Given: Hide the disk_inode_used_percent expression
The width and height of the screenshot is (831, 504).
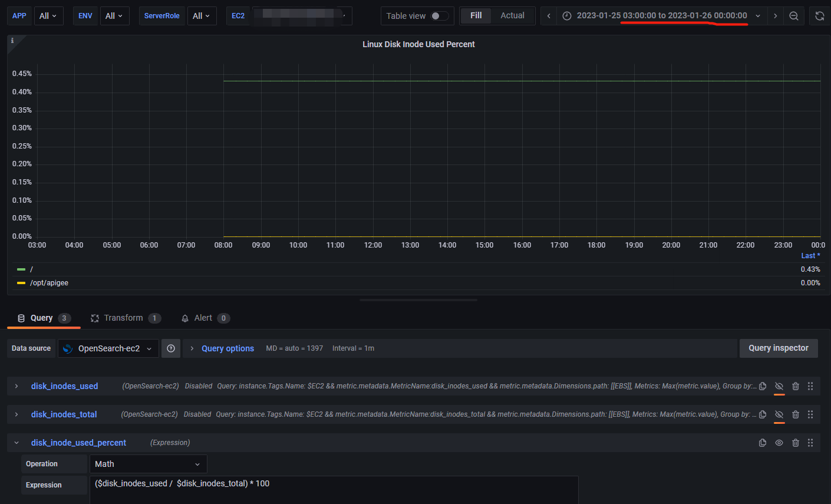Looking at the screenshot, I should (x=779, y=443).
